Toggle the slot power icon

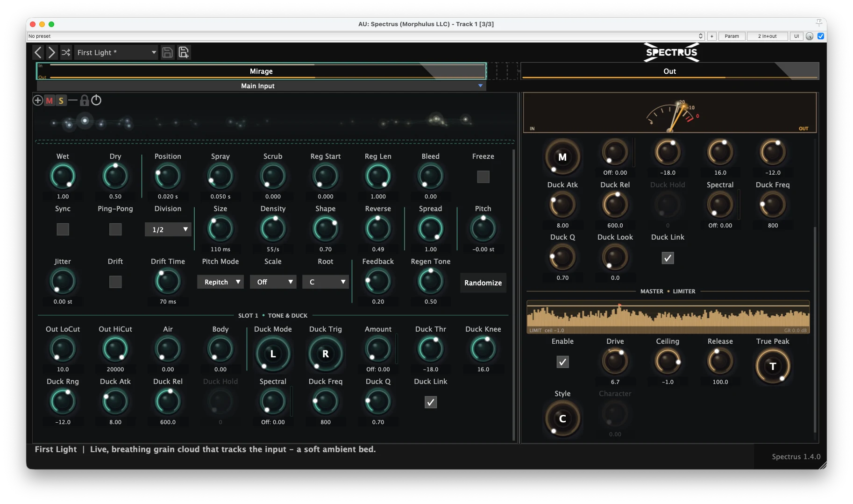pyautogui.click(x=96, y=100)
